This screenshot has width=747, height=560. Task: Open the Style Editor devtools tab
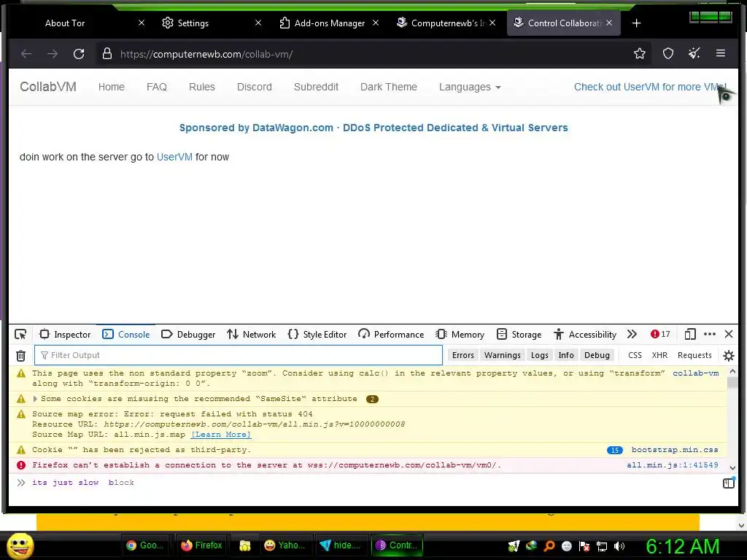[x=317, y=334]
